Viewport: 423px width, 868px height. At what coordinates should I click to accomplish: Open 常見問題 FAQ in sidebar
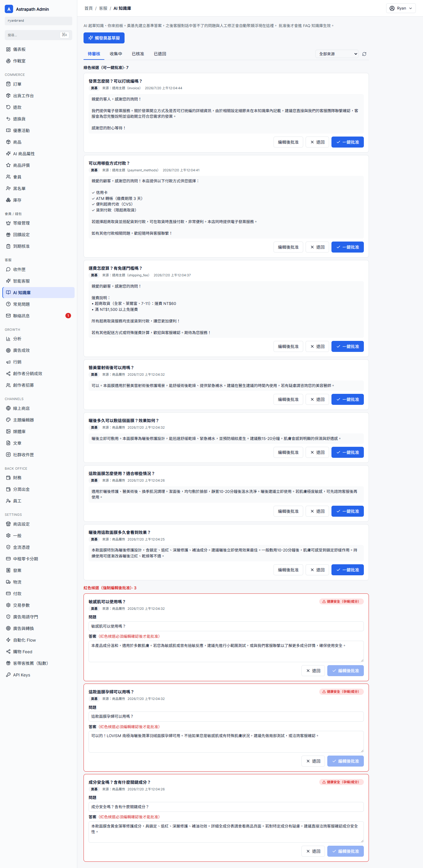point(38,304)
